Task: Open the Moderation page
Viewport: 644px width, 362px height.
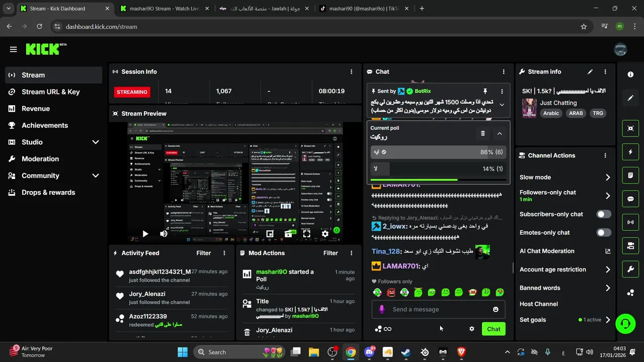Action: tap(53, 159)
